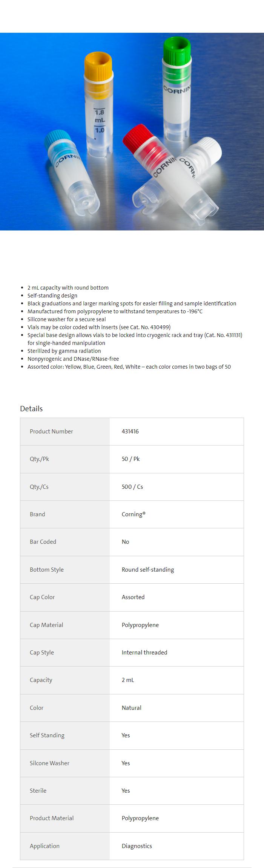Click the 500 / Cs quantity value
Screen dimensions: 264x868
point(132,487)
